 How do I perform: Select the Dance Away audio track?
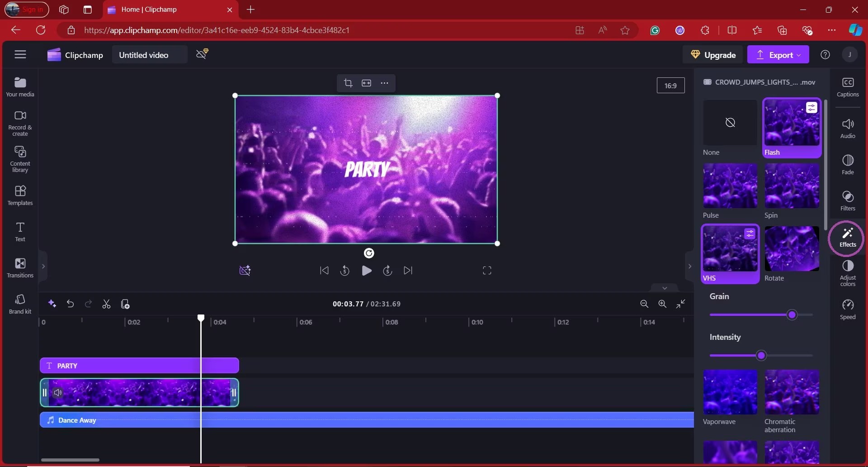pos(367,420)
